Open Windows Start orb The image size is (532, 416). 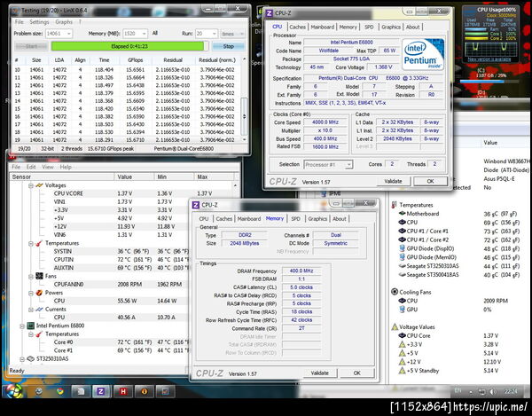13,391
